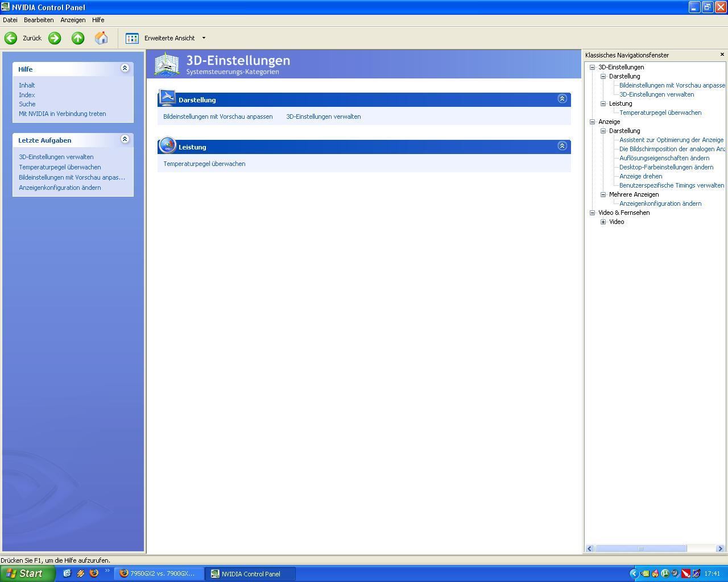Viewport: 728px width, 582px height.
Task: Collapse Darstellung under Anzeige in tree
Action: (x=603, y=131)
